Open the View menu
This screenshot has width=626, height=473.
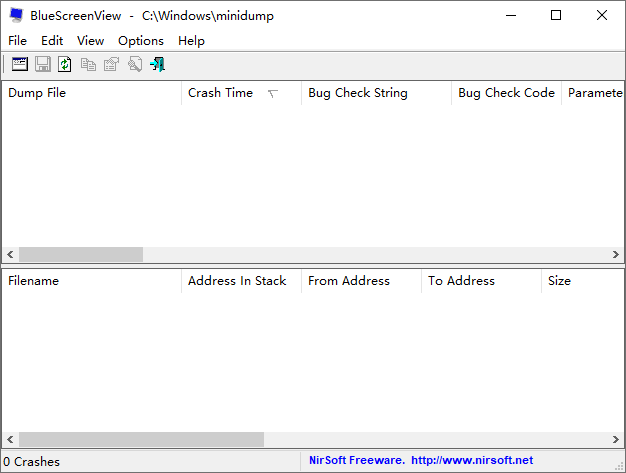coord(90,41)
